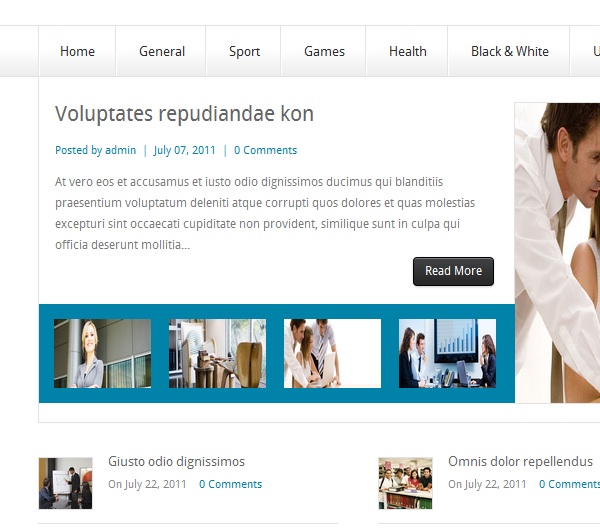The width and height of the screenshot is (600, 532).
Task: Open the Voluptates repudiandae kon post title
Action: [x=184, y=114]
